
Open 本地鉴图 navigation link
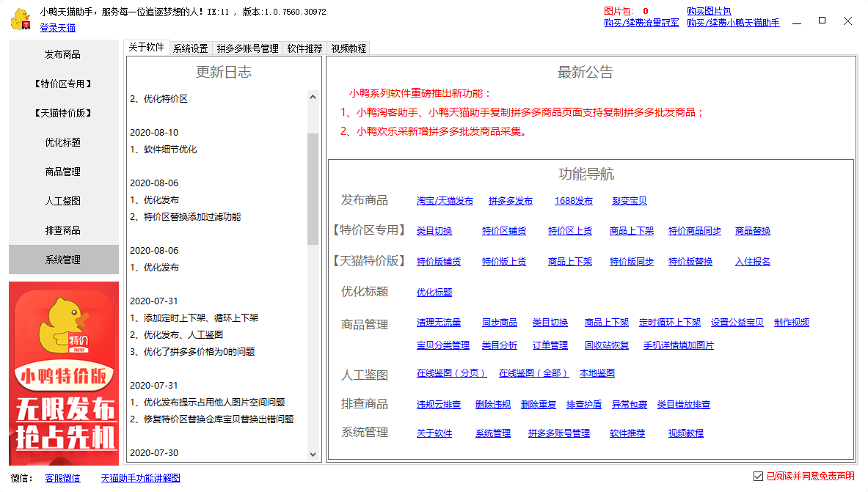click(x=597, y=373)
